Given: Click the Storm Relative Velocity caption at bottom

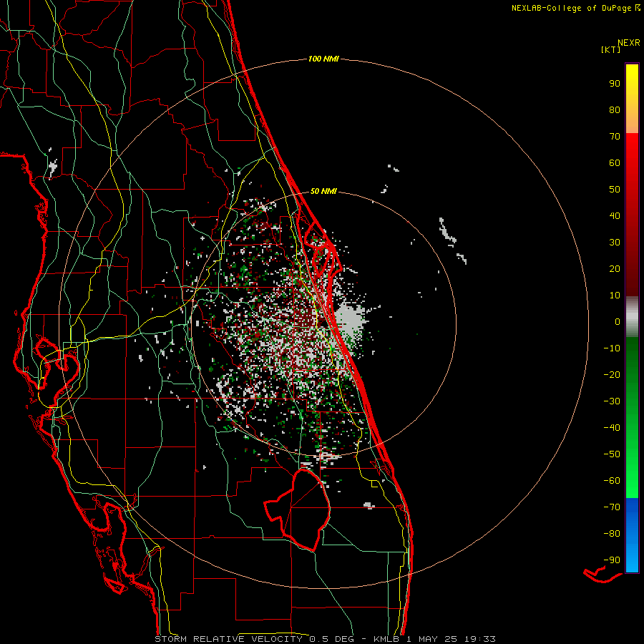Looking at the screenshot, I should (325, 639).
